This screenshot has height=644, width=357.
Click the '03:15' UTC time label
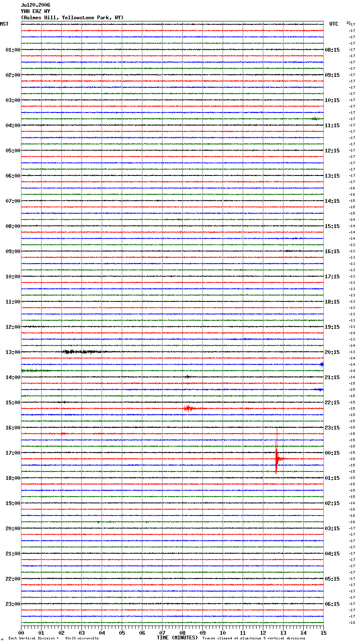pos(332,529)
